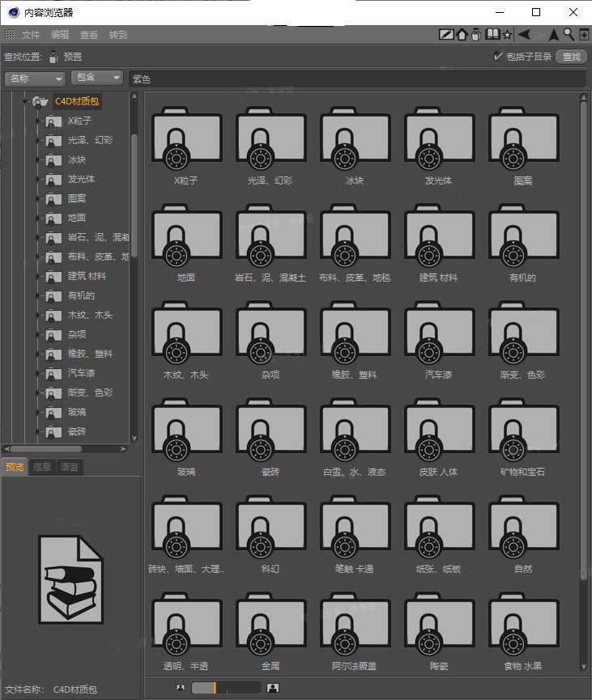
Task: Expand the 玻璃 tree item
Action: tap(38, 412)
